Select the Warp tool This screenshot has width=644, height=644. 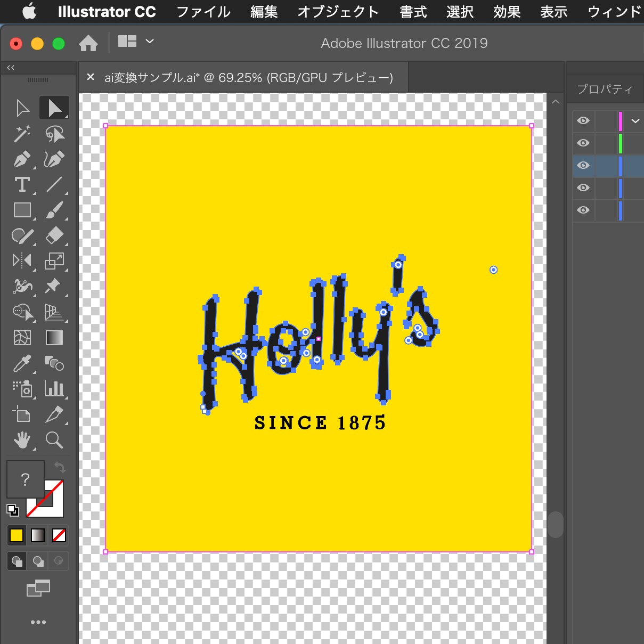tap(22, 286)
